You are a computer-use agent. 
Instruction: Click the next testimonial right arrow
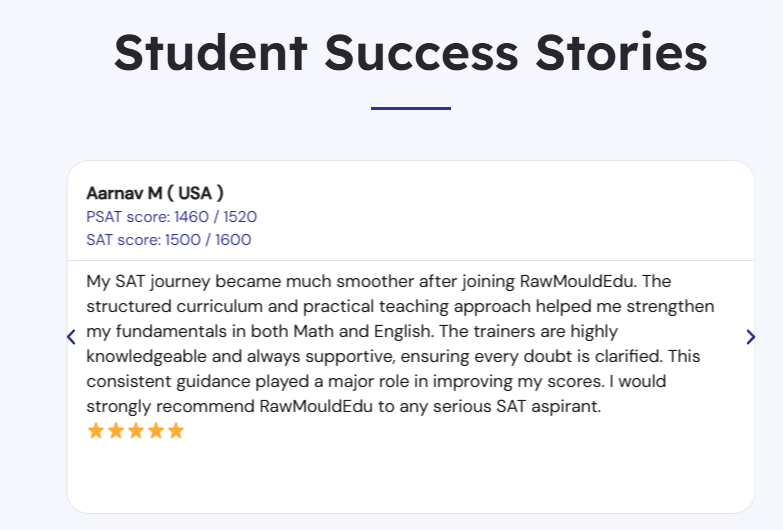751,337
